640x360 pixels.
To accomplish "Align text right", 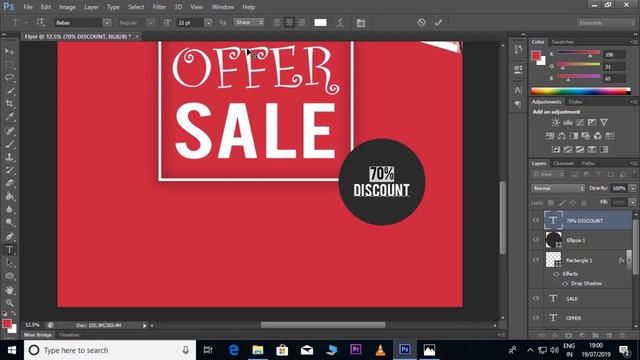I will coord(301,23).
